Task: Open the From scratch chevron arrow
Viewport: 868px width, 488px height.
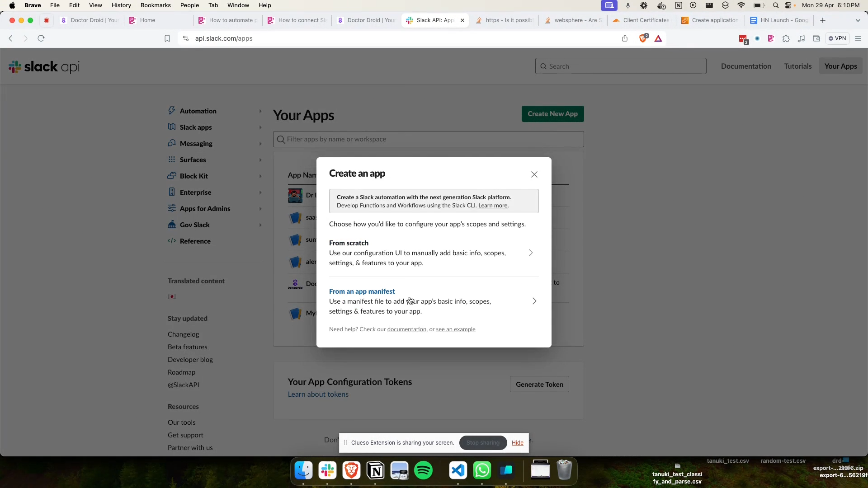Action: click(x=531, y=253)
